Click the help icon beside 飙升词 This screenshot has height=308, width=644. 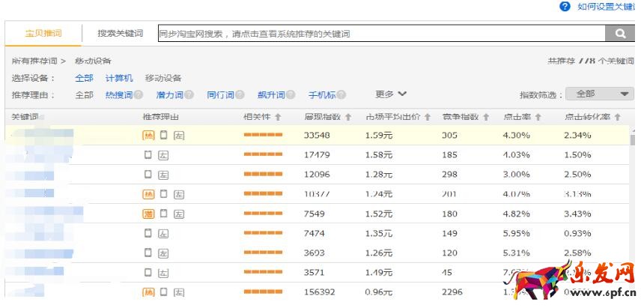coord(291,95)
